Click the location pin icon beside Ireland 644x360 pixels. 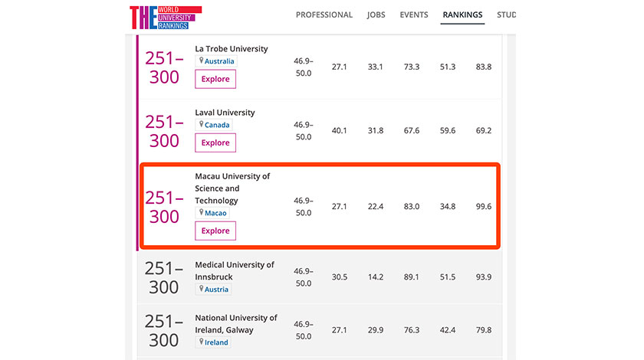pyautogui.click(x=201, y=342)
